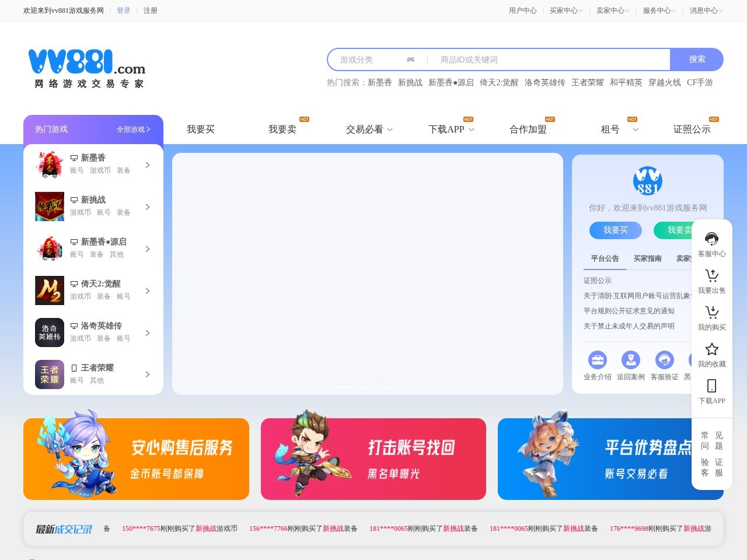Image resolution: width=747 pixels, height=560 pixels.
Task: Expand the 新挑战 row arrow
Action: [148, 207]
